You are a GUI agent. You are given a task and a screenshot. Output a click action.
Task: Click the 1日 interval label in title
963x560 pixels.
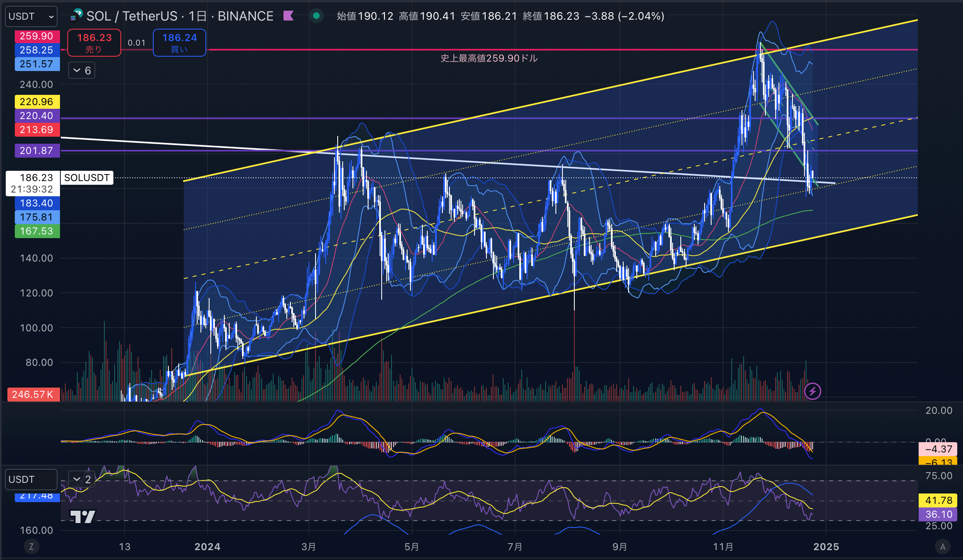tap(197, 16)
